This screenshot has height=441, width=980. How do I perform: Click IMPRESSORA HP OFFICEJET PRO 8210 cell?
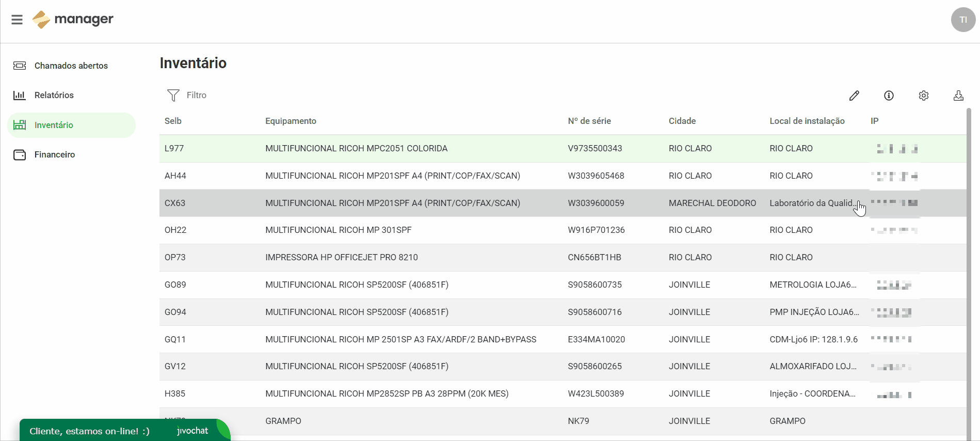(x=341, y=258)
